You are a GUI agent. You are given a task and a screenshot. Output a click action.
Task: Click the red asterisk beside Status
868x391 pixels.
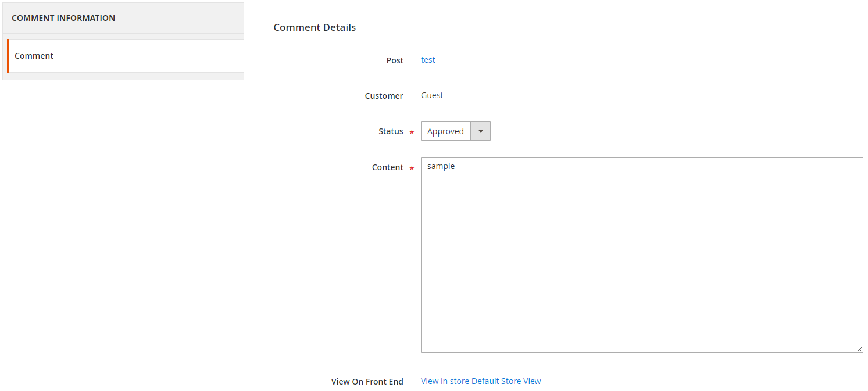pos(412,132)
